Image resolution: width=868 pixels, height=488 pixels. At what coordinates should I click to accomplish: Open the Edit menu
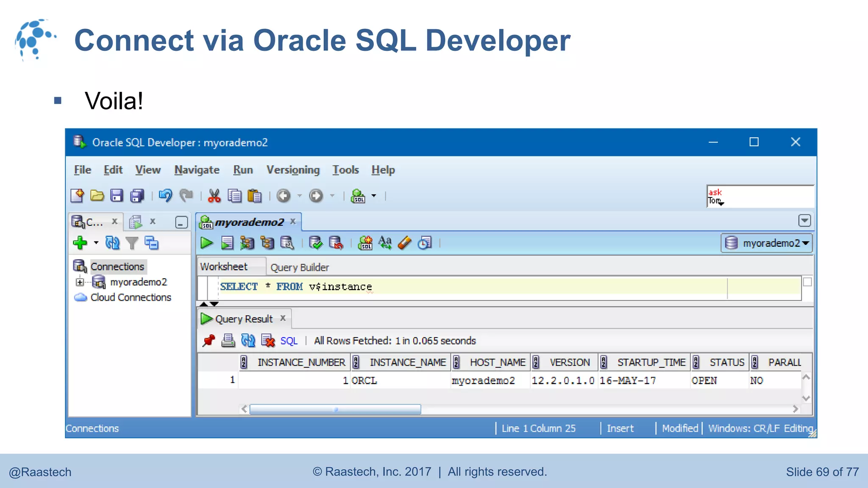(x=113, y=170)
